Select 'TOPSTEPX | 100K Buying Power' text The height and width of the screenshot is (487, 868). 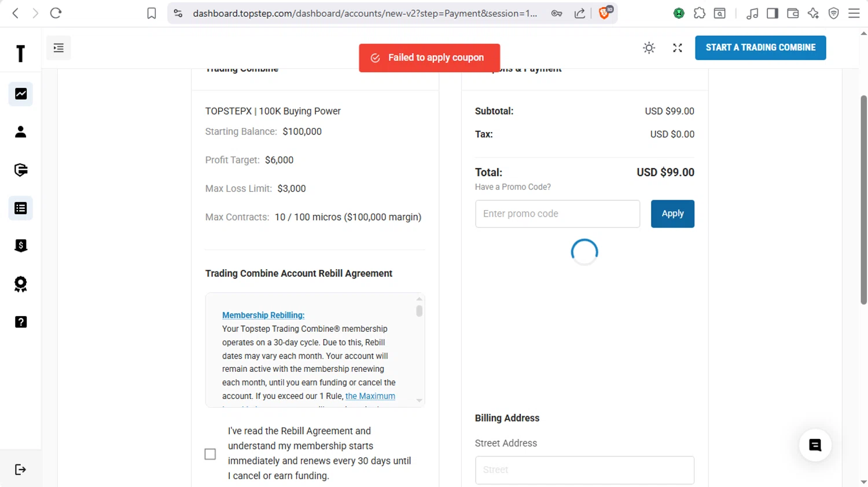coord(273,111)
